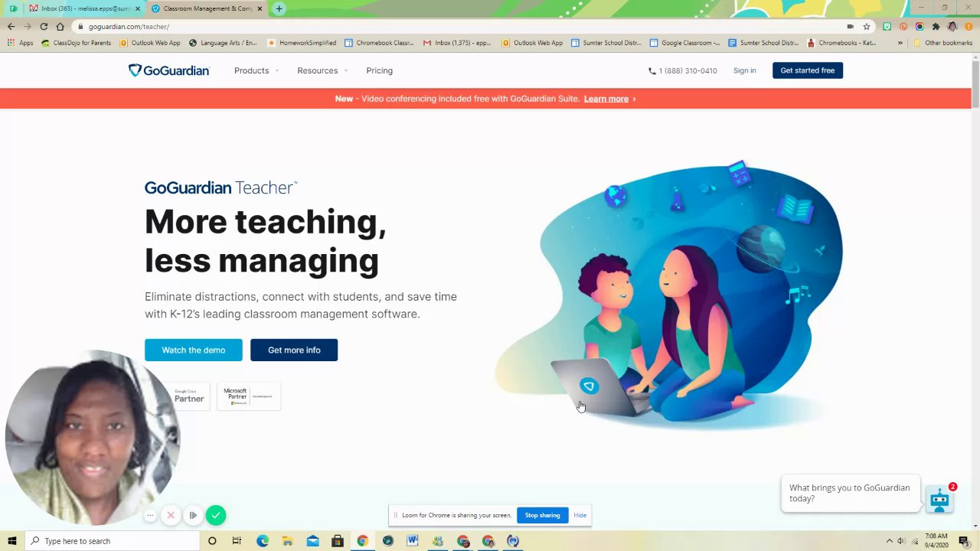Viewport: 980px width, 551px height.
Task: Click phone number 1 (888) 310-0410
Action: tap(683, 70)
